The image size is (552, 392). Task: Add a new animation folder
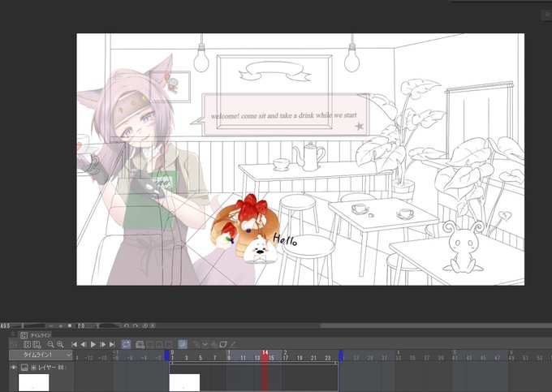click(140, 344)
